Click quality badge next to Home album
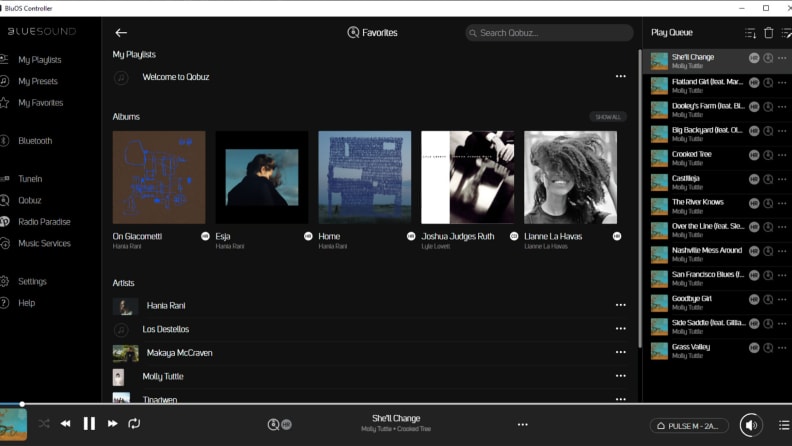The height and width of the screenshot is (446, 792). click(x=411, y=236)
